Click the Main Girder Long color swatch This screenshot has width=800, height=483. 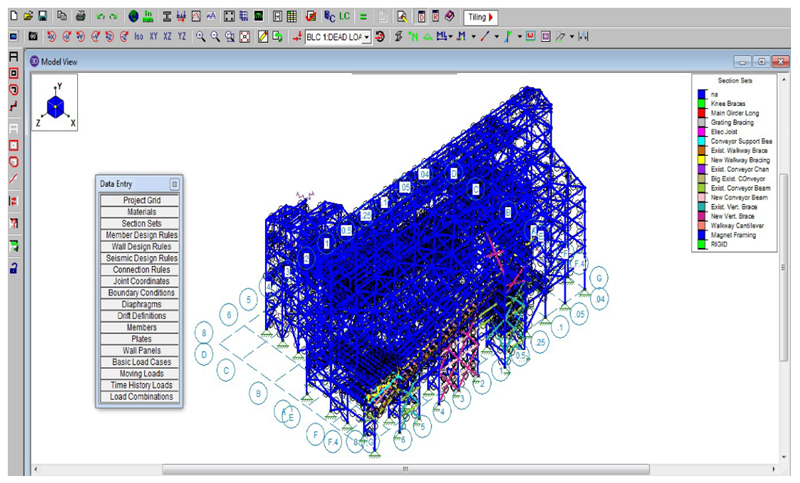pyautogui.click(x=703, y=112)
